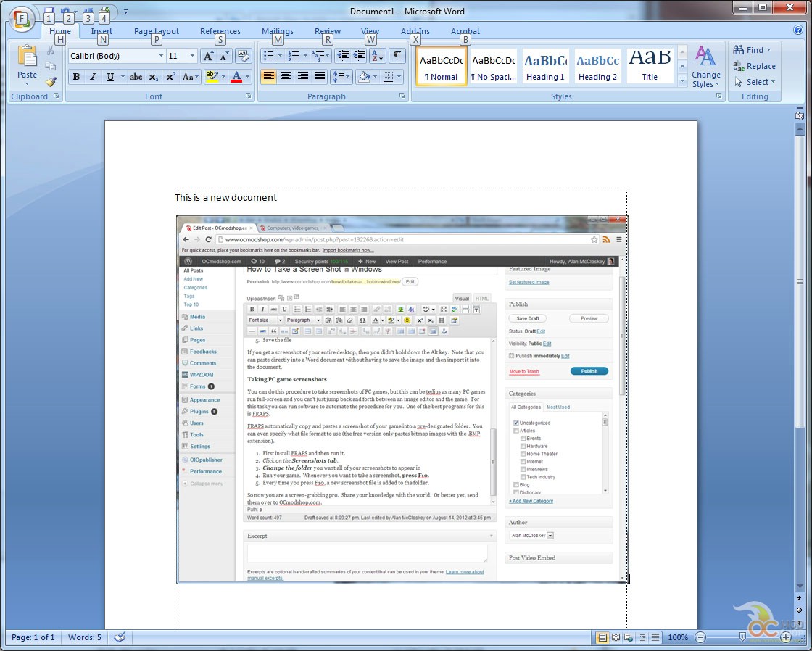
Task: Apply the Heading 2 style
Action: pyautogui.click(x=597, y=66)
